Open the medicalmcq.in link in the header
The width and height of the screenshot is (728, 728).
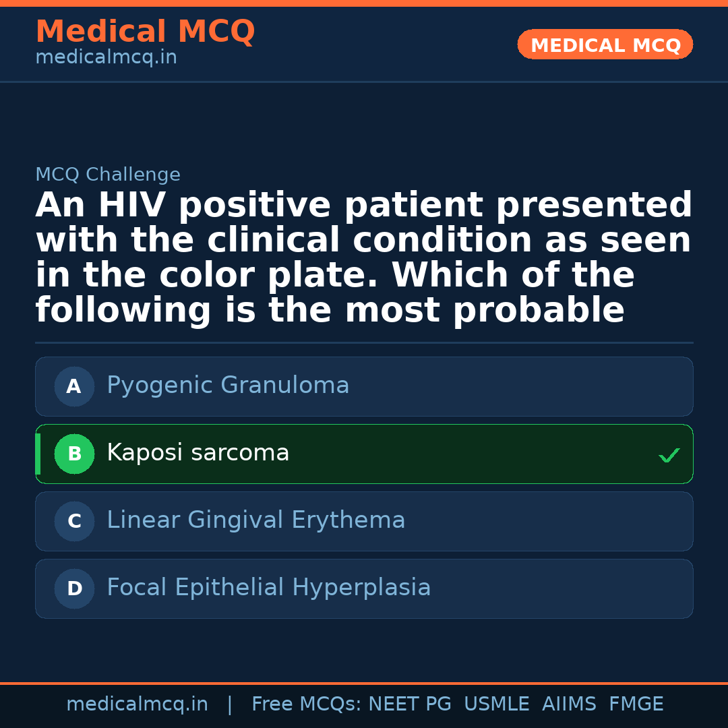106,58
